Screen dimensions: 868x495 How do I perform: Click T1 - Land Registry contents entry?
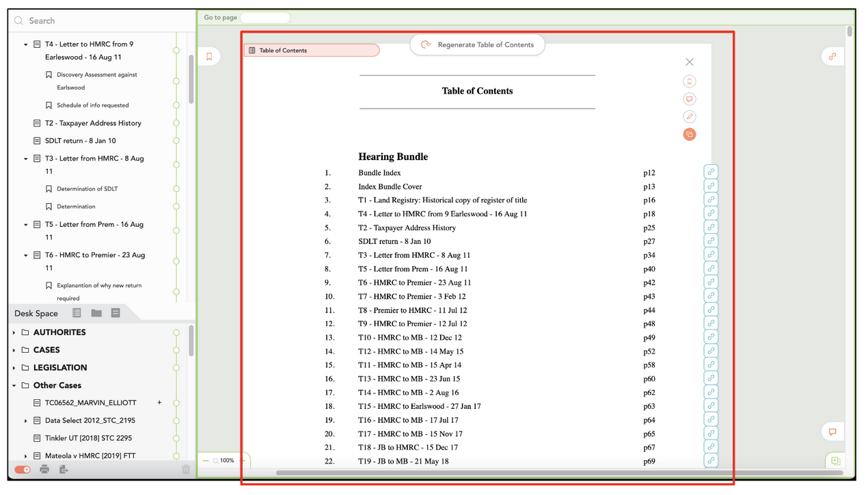click(442, 200)
